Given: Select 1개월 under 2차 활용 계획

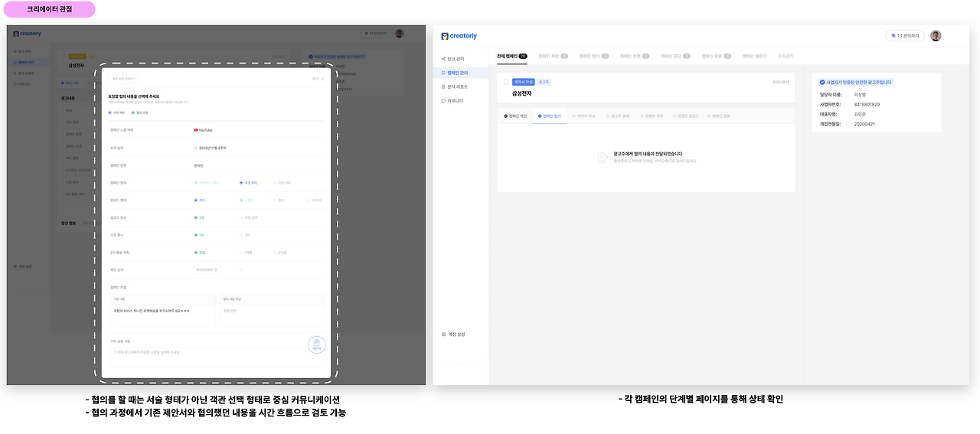Looking at the screenshot, I should (x=247, y=252).
